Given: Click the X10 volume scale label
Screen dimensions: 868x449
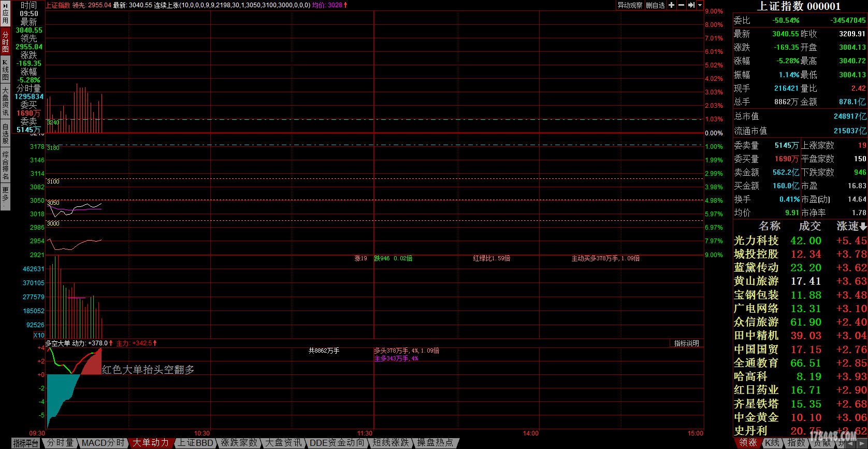Looking at the screenshot, I should pyautogui.click(x=39, y=335).
